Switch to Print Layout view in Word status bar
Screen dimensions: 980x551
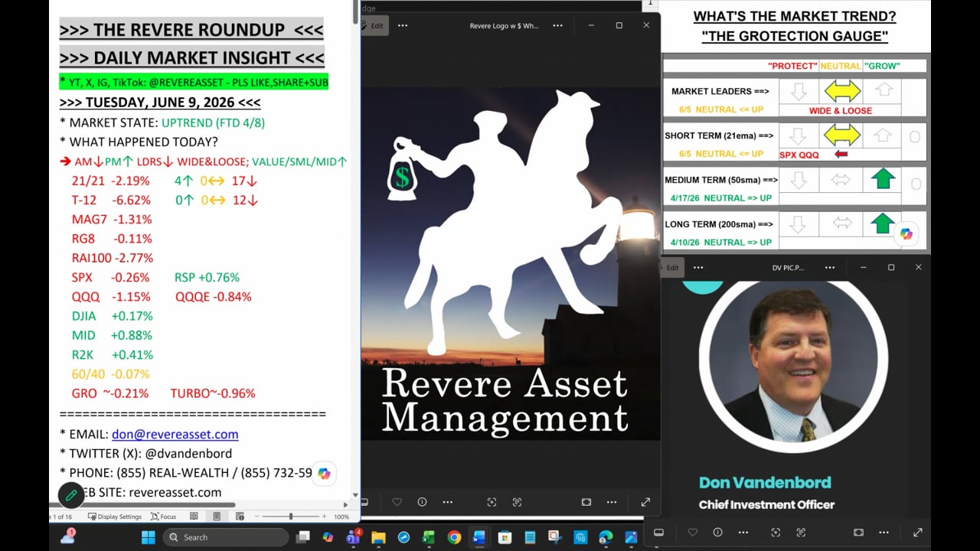pyautogui.click(x=217, y=517)
